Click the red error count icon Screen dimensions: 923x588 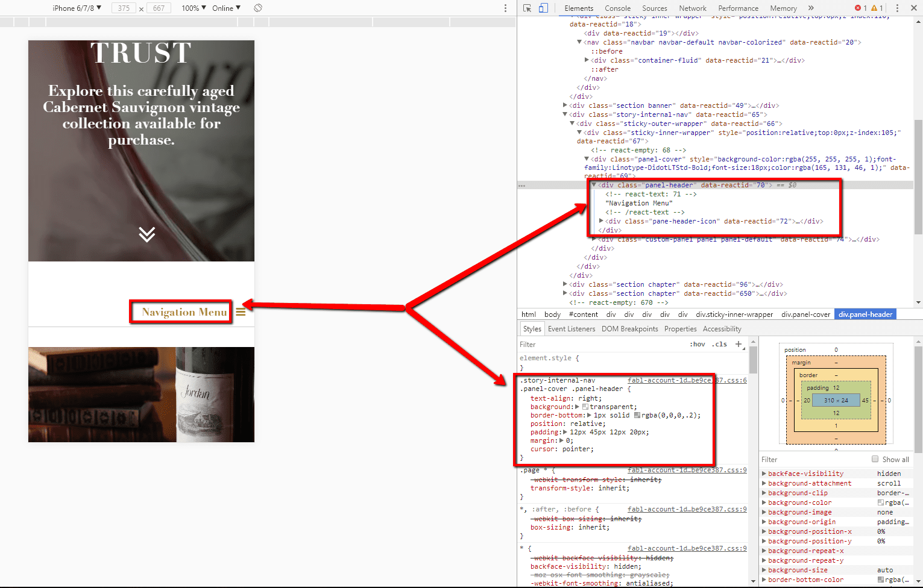tap(858, 8)
